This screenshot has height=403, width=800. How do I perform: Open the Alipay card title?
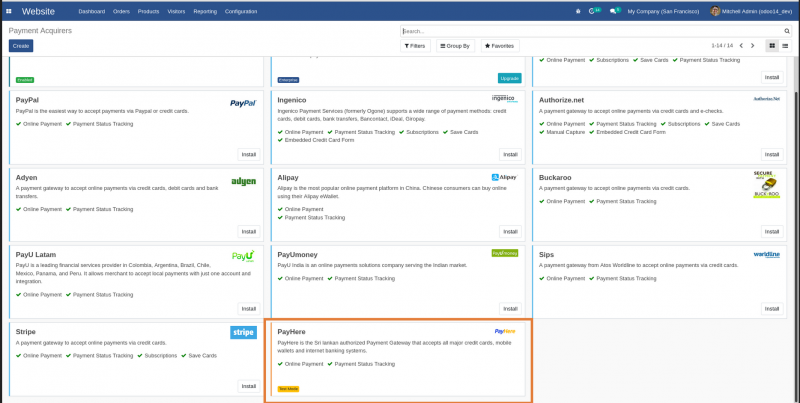[288, 178]
